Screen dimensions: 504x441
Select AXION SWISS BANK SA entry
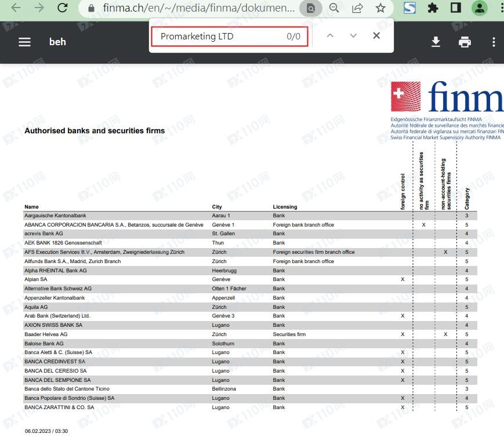tap(53, 325)
